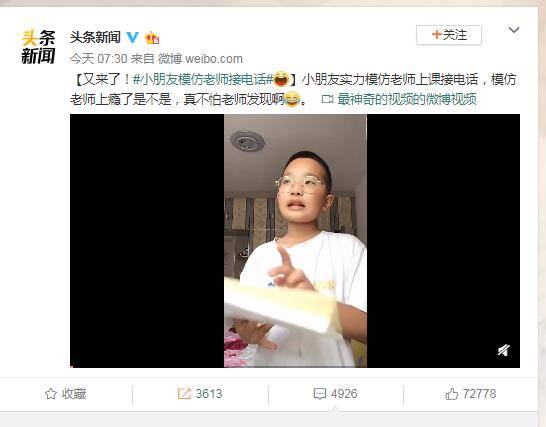Open the 头条新闻 account avatar logo
The height and width of the screenshot is (427, 546).
38,47
